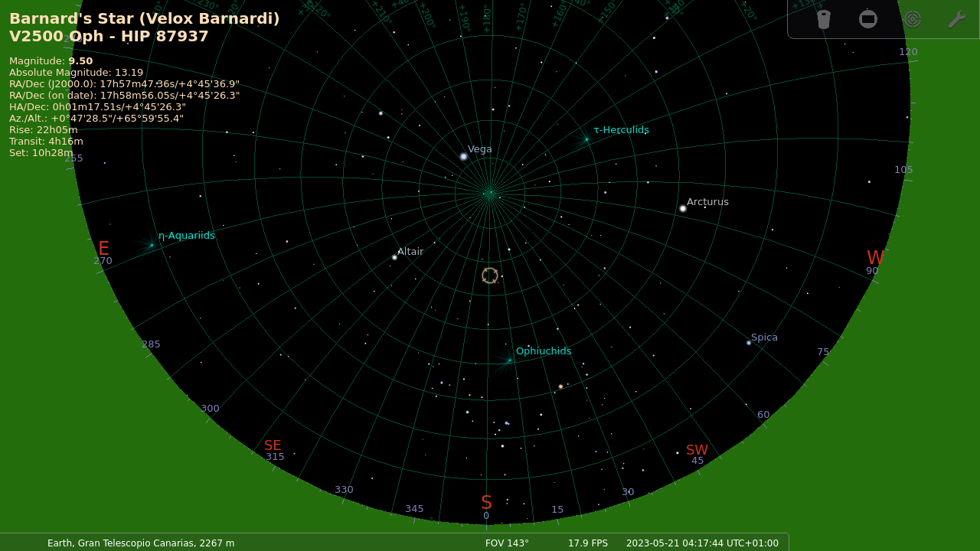Screen dimensions: 980x551
Task: Click the 45 azimuth label near SW
Action: point(697,461)
